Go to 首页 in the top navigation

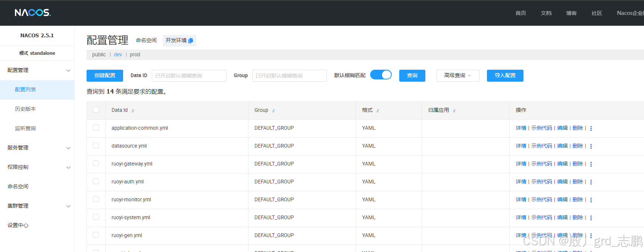coord(521,13)
